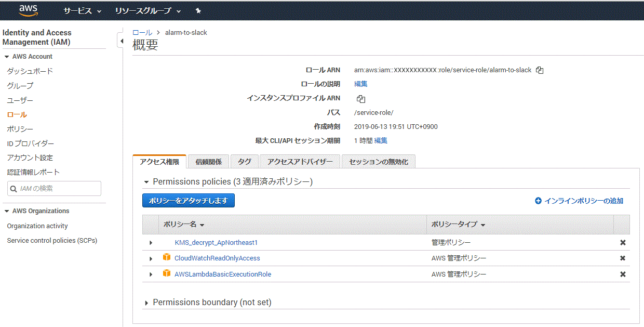This screenshot has width=644, height=327.
Task: Edit the role description via 編集 link
Action: pyautogui.click(x=361, y=84)
